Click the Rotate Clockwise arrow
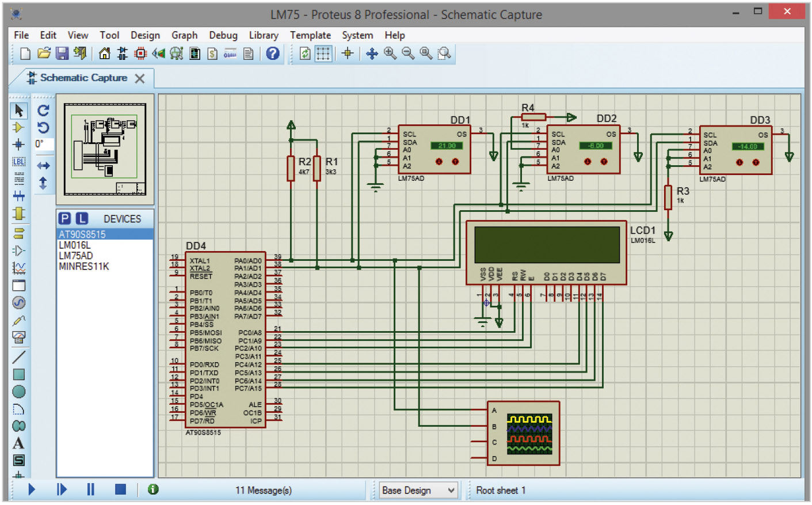This screenshot has width=812, height=505. pyautogui.click(x=43, y=110)
